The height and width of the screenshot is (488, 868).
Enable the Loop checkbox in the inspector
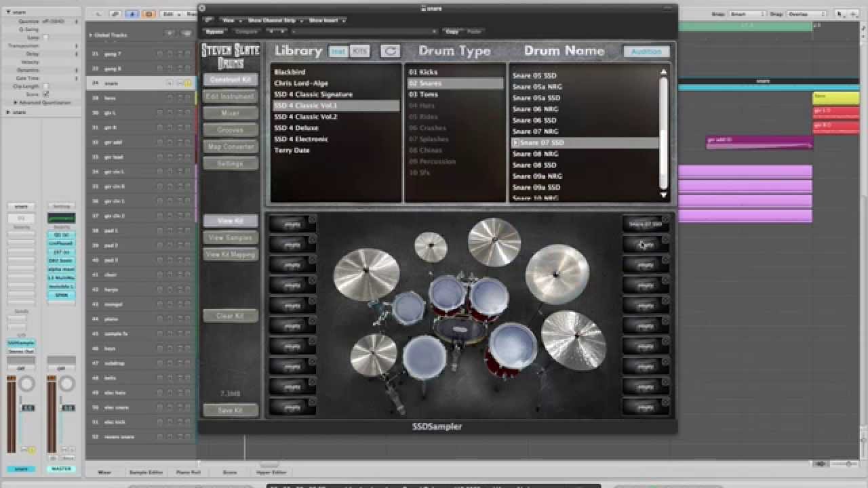[45, 37]
